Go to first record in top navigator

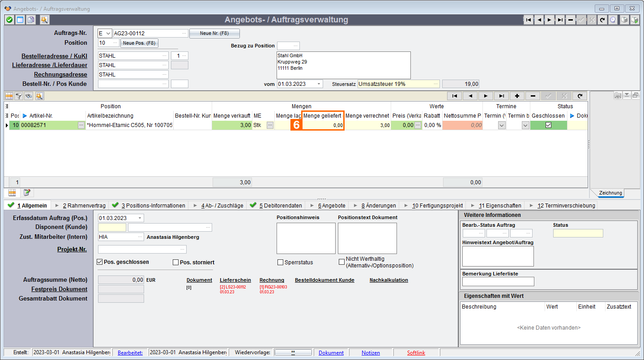pyautogui.click(x=529, y=20)
